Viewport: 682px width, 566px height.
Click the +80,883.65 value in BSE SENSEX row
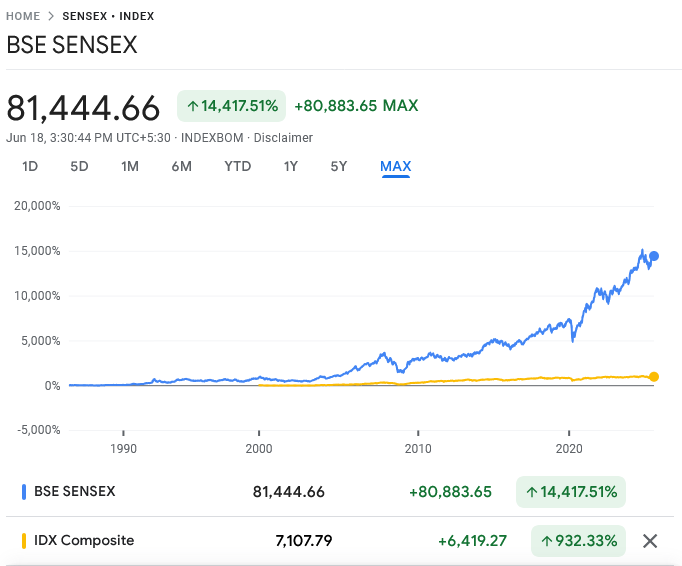pos(451,492)
